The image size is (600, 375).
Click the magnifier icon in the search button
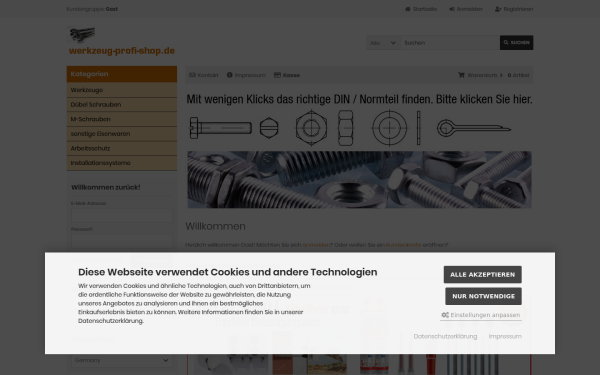(x=506, y=42)
